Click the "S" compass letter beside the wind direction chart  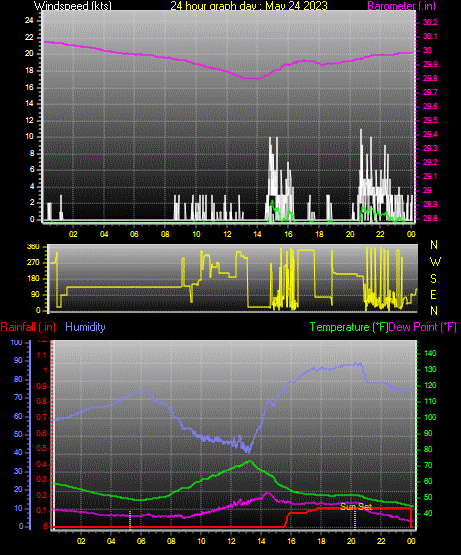point(433,279)
